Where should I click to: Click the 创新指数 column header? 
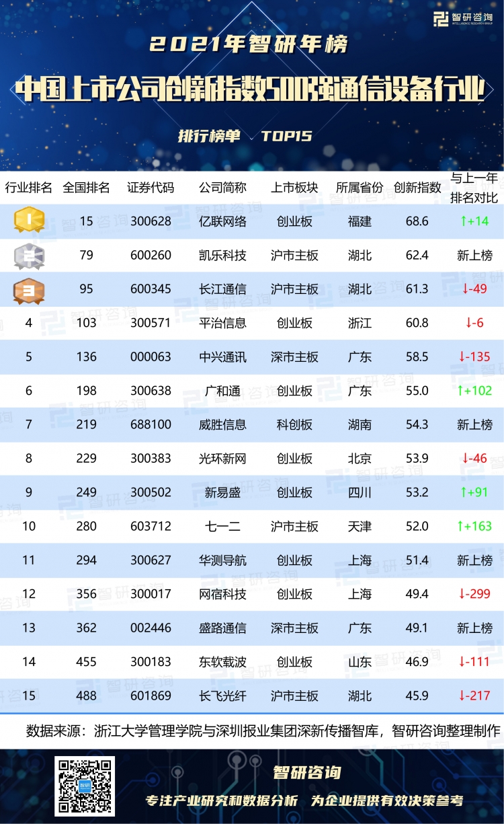[417, 188]
